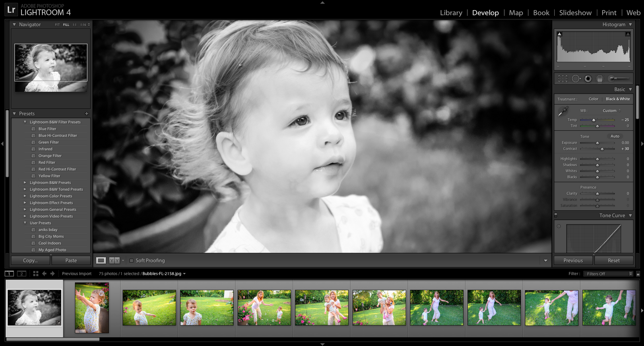Go forward with filmstrip right arrow
Viewport: 644px width, 346px height.
click(52, 273)
